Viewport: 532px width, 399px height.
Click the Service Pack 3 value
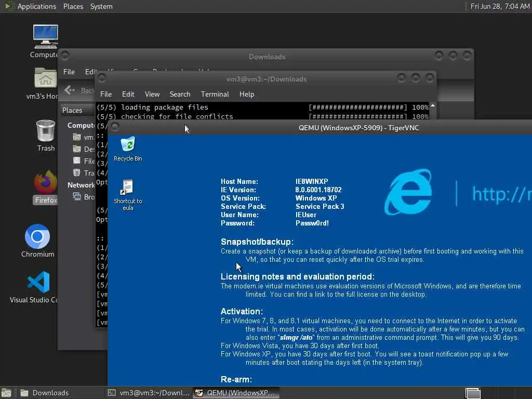click(x=320, y=207)
